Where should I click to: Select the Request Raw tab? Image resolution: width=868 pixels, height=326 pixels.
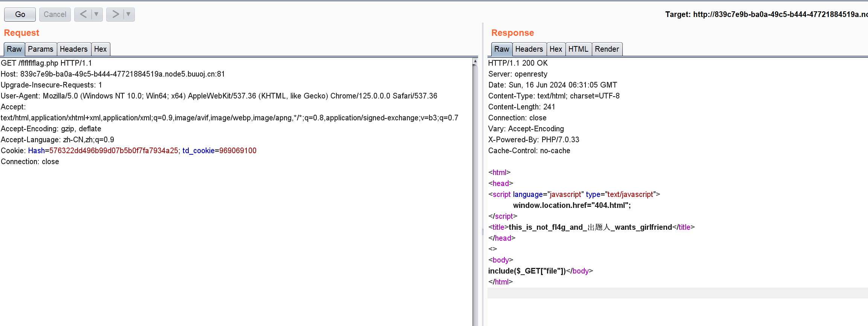14,49
